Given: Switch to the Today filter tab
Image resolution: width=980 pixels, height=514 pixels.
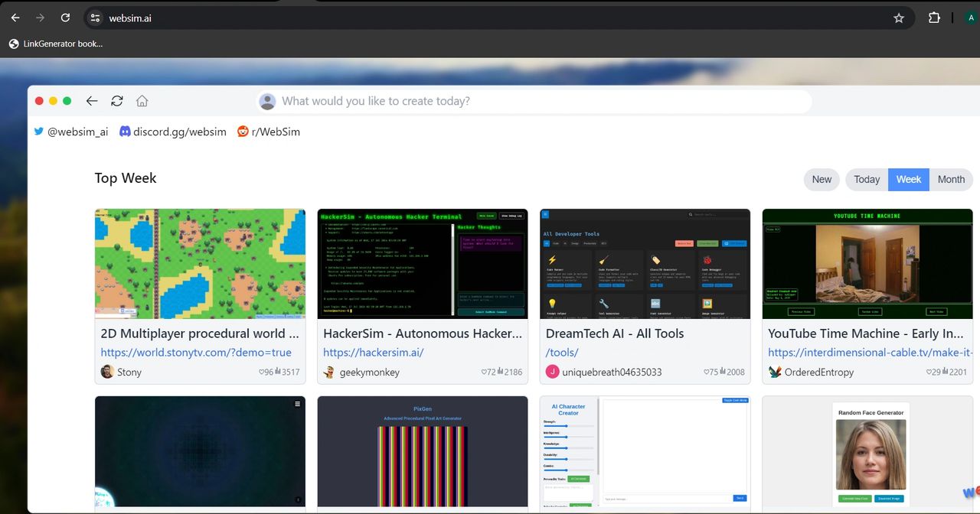Looking at the screenshot, I should click(x=866, y=179).
